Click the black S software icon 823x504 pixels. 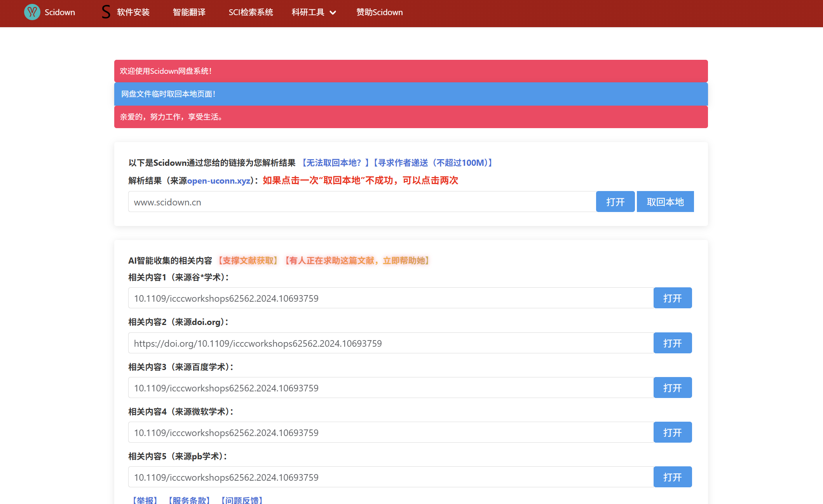(x=106, y=12)
